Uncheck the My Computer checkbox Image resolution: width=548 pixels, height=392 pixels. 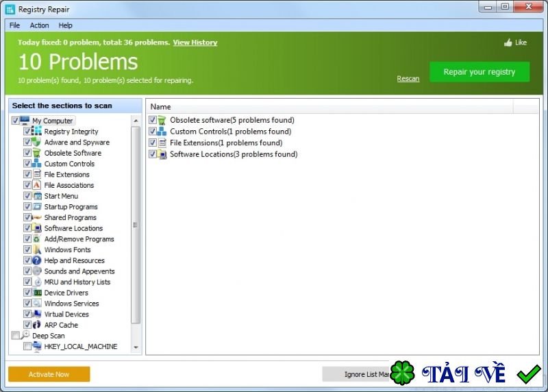point(15,121)
